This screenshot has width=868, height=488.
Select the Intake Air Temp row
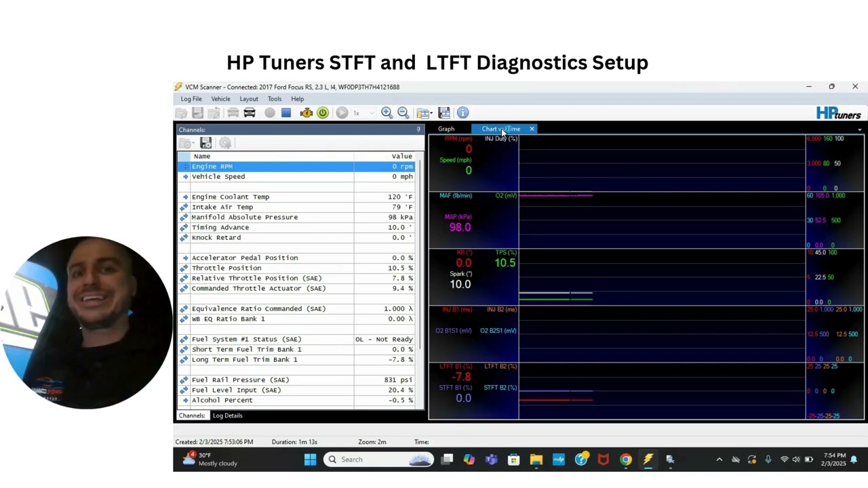pos(297,207)
